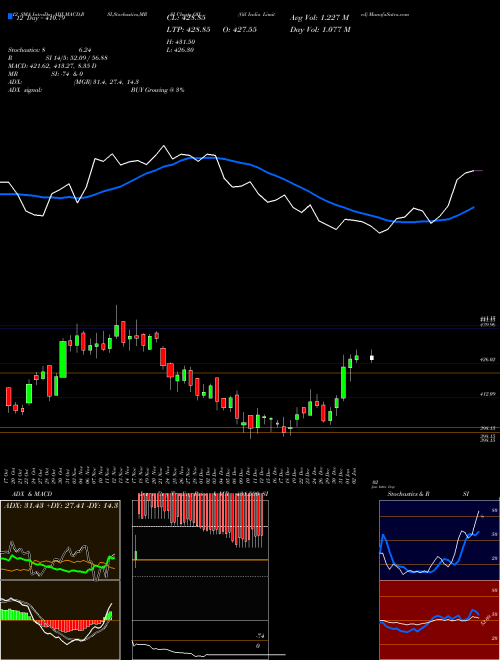Click the MACD: 421.62 readout line
The image size is (500, 660).
point(52,66)
